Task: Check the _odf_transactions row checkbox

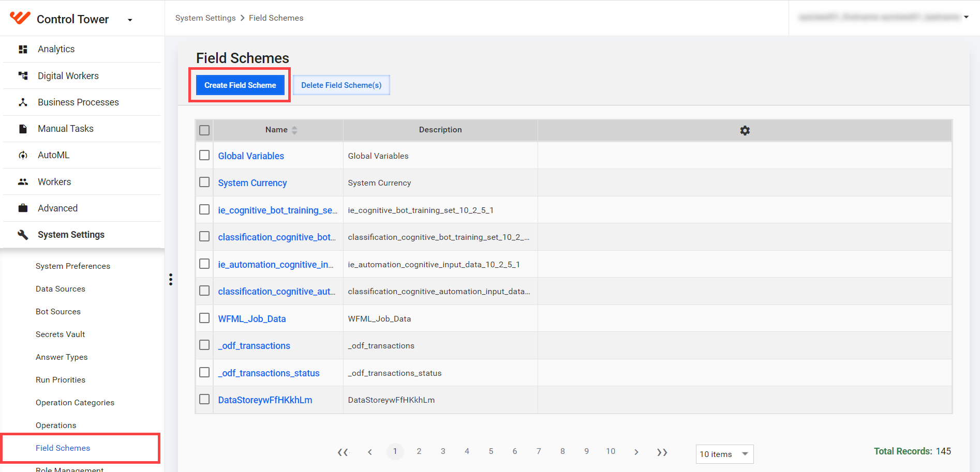Action: [x=204, y=345]
